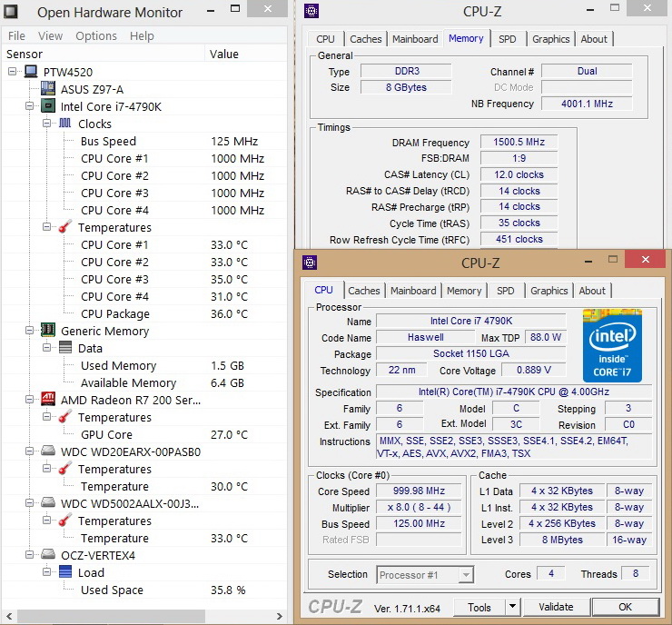Click the WDC WD5002AALX hard drive icon

click(x=47, y=503)
